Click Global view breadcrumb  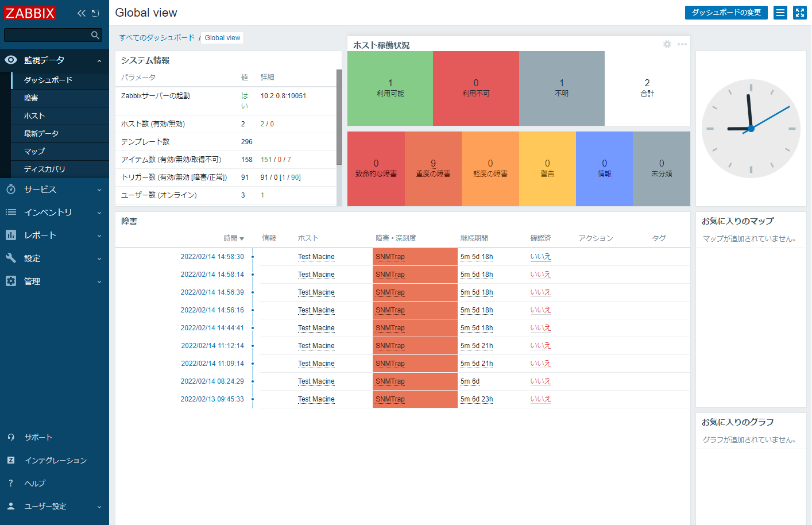(222, 38)
